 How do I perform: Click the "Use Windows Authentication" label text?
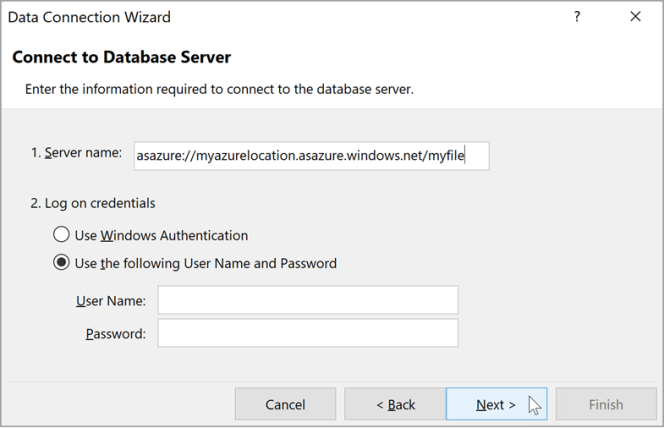pos(161,235)
